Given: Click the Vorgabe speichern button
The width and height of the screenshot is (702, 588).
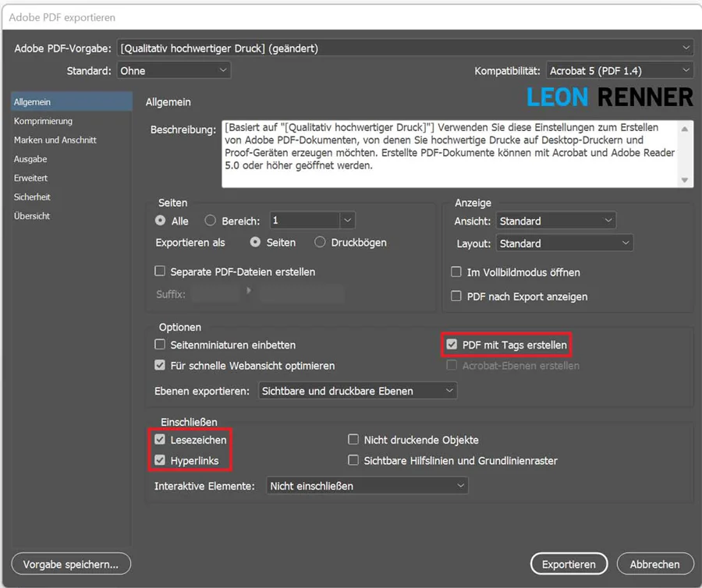Looking at the screenshot, I should click(x=71, y=564).
